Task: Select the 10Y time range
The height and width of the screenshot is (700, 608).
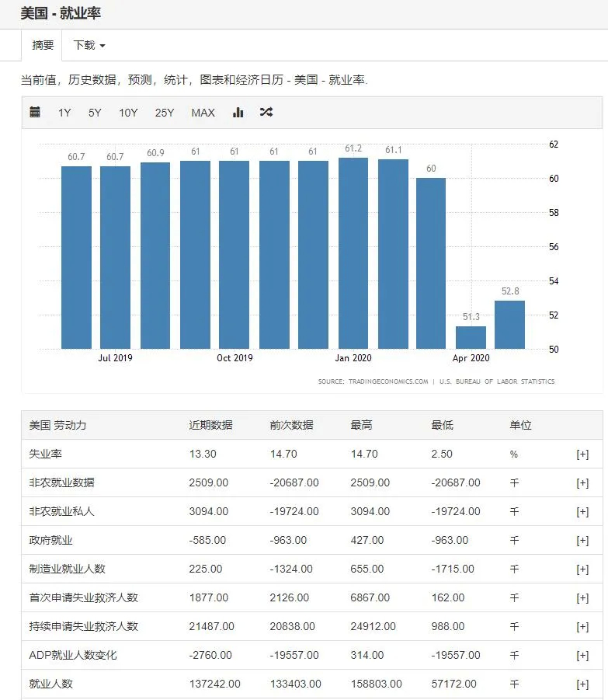Action: 128,113
